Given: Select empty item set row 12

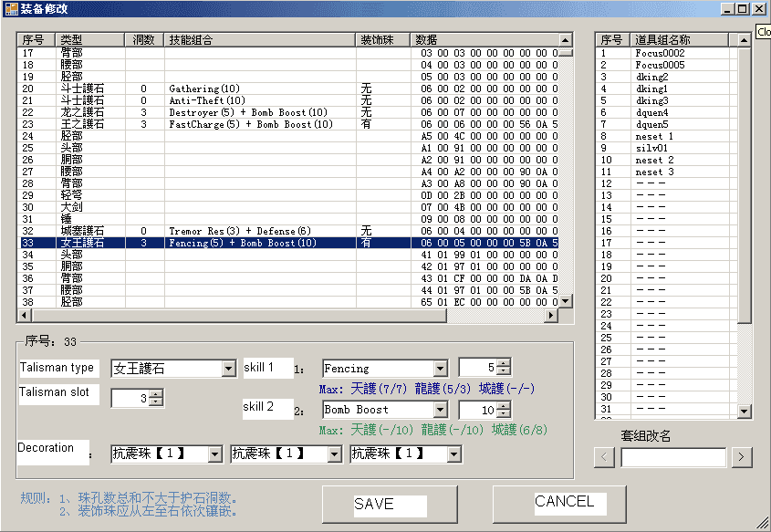Looking at the screenshot, I should tap(666, 183).
